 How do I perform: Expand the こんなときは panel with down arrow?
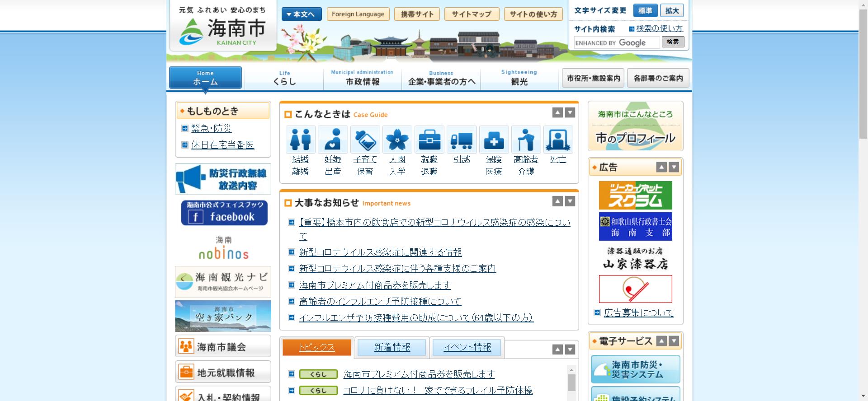[x=570, y=113]
